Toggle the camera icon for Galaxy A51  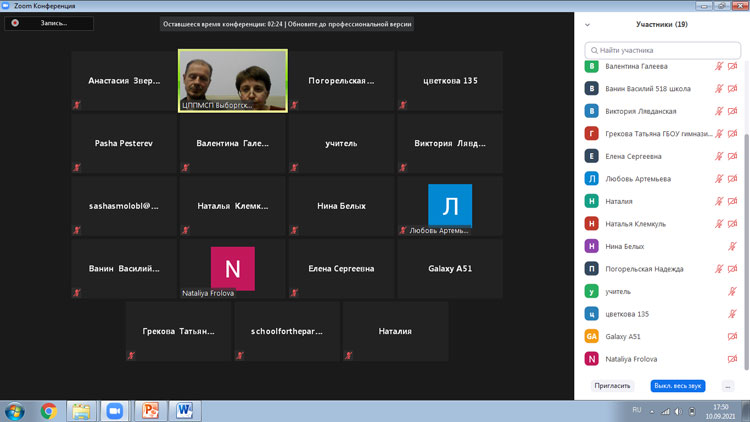[732, 336]
